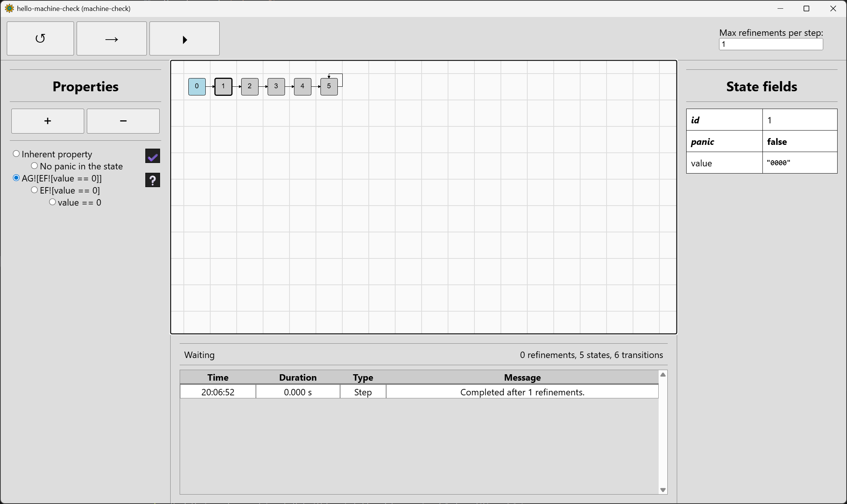Image resolution: width=847 pixels, height=504 pixels.
Task: Choose the value == 0 leaf subproperty
Action: (x=52, y=202)
